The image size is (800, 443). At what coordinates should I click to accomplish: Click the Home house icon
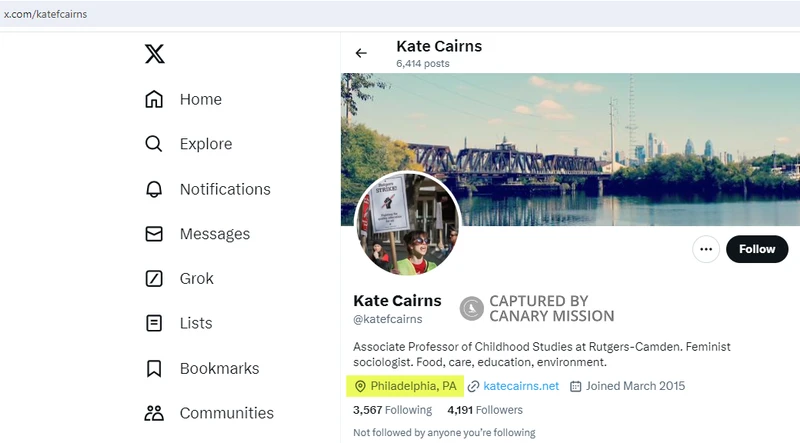(154, 99)
